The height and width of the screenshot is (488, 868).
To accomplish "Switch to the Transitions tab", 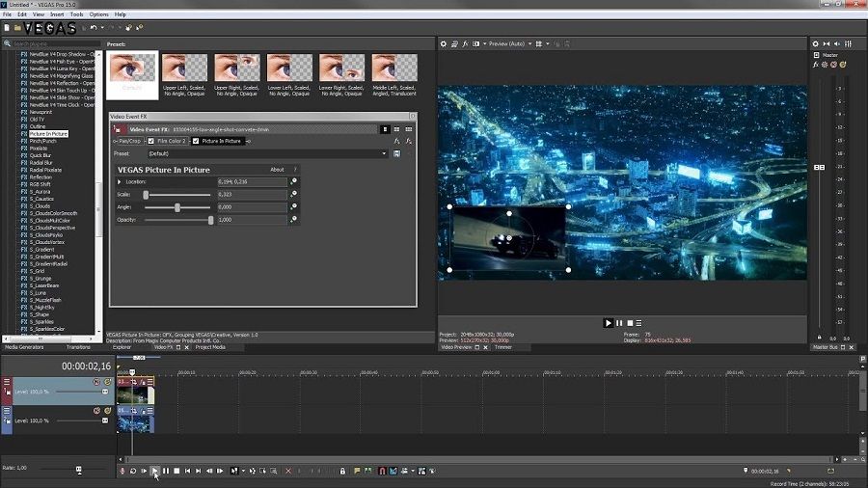I will click(x=78, y=347).
